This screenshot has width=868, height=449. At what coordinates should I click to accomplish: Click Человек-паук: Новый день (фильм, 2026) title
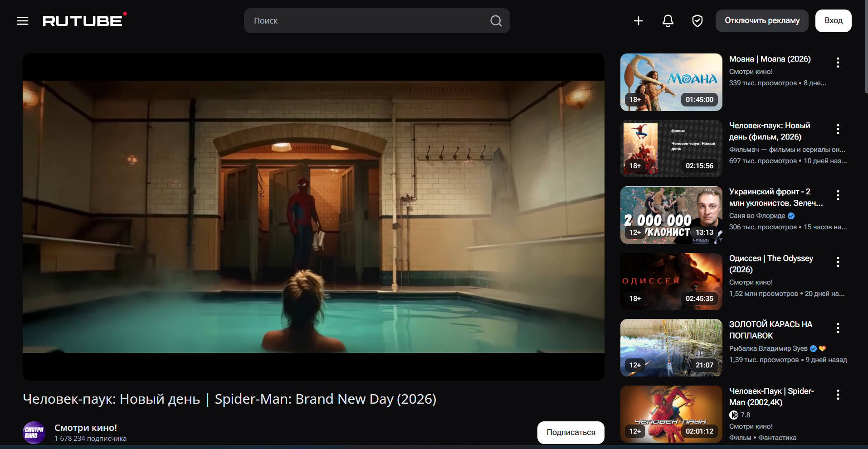(770, 131)
